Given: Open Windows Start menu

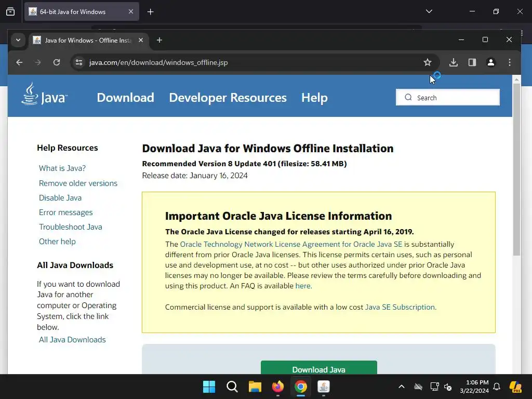Looking at the screenshot, I should pos(209,387).
